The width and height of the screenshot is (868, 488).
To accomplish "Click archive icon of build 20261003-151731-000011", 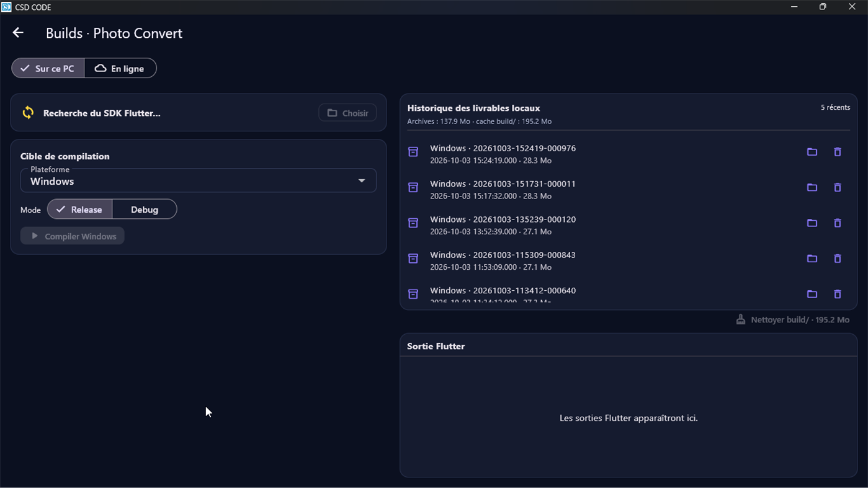I will click(413, 187).
